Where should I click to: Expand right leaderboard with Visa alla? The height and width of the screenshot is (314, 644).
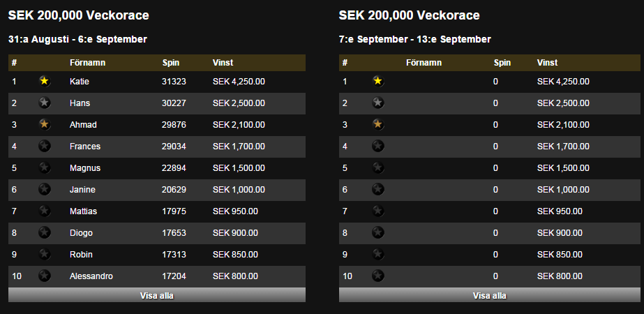(x=490, y=295)
